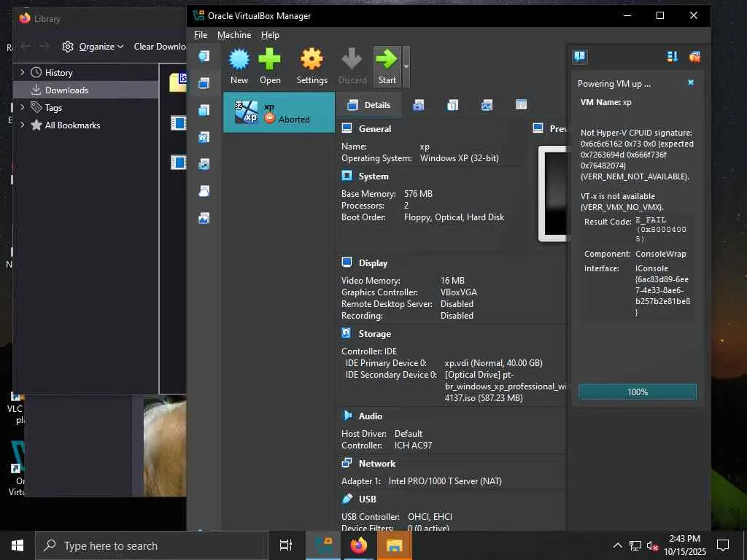Click the 100% progress bar
Image resolution: width=747 pixels, height=560 pixels.
(637, 392)
